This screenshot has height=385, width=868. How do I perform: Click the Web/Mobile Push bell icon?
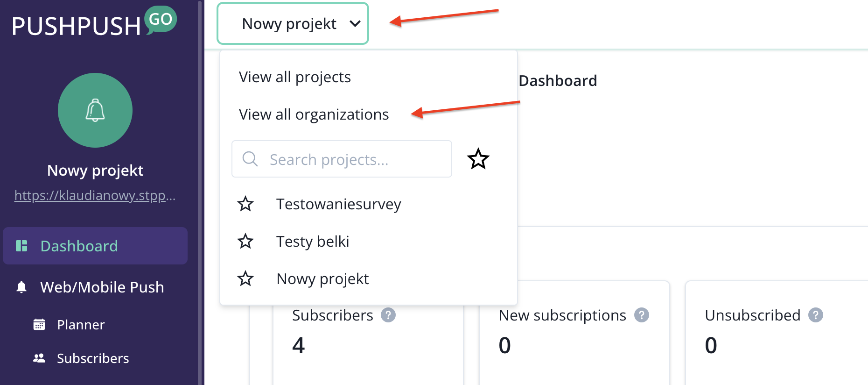pyautogui.click(x=21, y=287)
